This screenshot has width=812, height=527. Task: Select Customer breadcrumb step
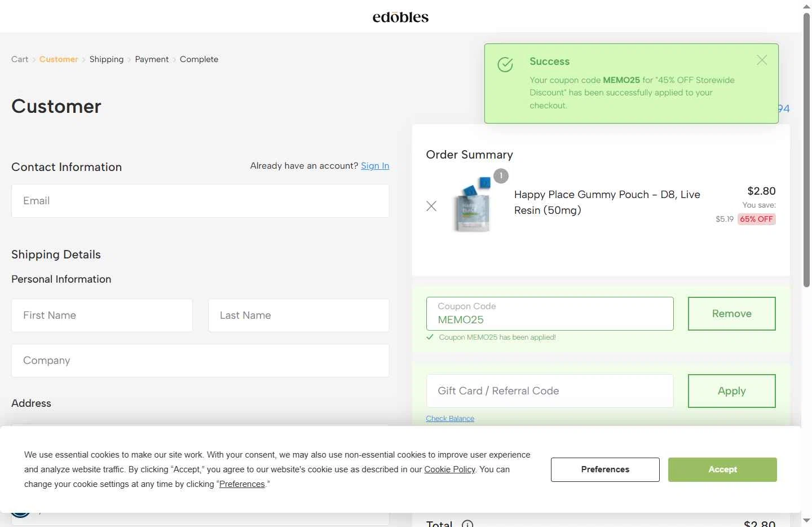coord(59,59)
